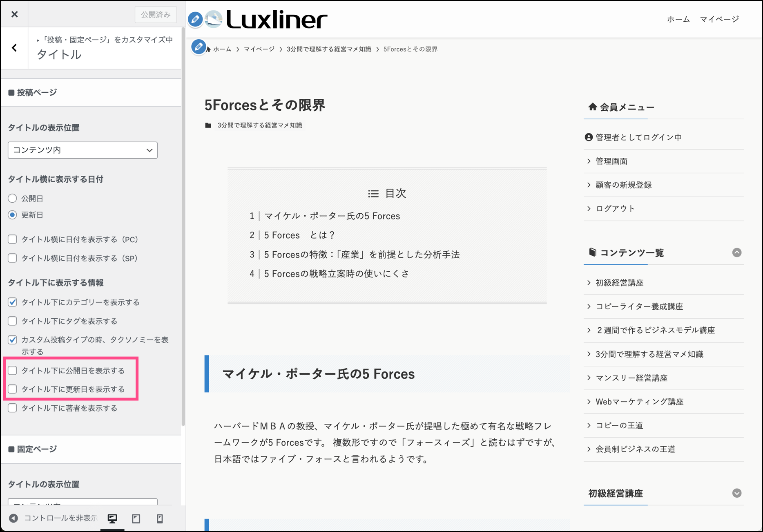Screen dimensions: 763x532
Task: Close the customizer with the X icon
Action: (x=15, y=14)
